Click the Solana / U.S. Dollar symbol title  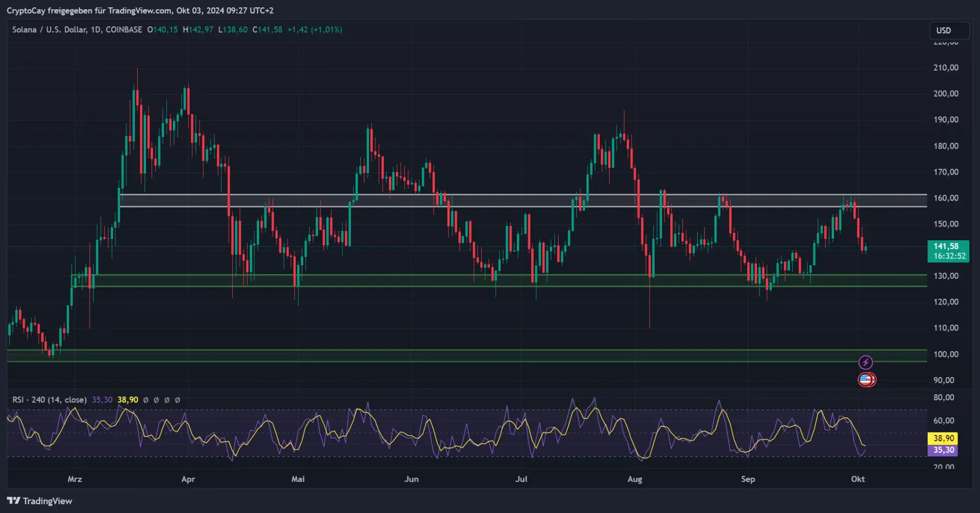pos(77,29)
